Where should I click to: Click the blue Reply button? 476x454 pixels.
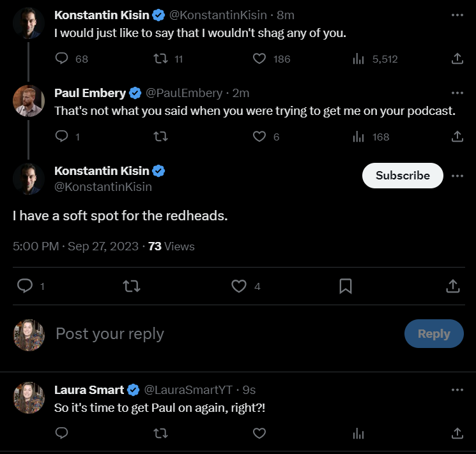tap(434, 333)
